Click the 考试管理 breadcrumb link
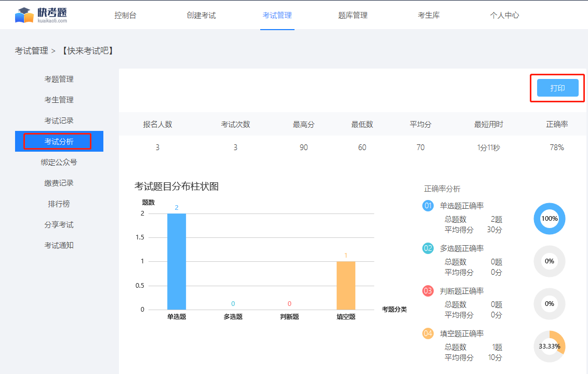The image size is (588, 374). 32,50
